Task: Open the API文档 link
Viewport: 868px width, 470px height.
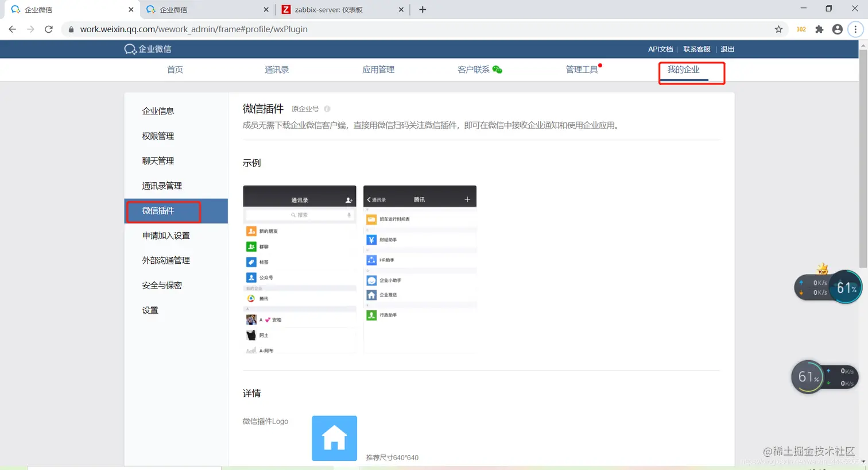Action: 660,49
